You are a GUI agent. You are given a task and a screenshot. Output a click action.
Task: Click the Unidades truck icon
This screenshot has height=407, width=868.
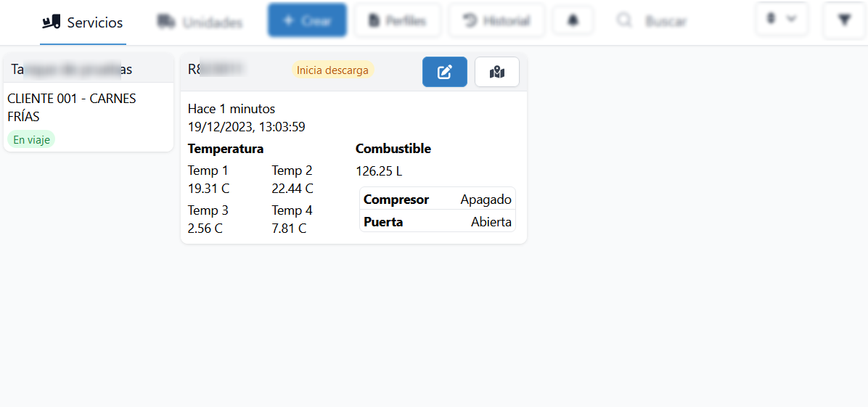(x=165, y=22)
